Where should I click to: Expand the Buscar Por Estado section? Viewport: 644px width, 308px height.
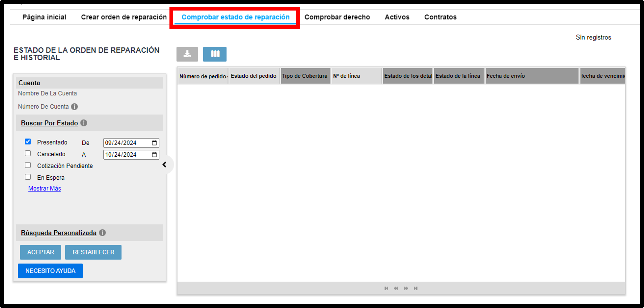click(x=49, y=123)
